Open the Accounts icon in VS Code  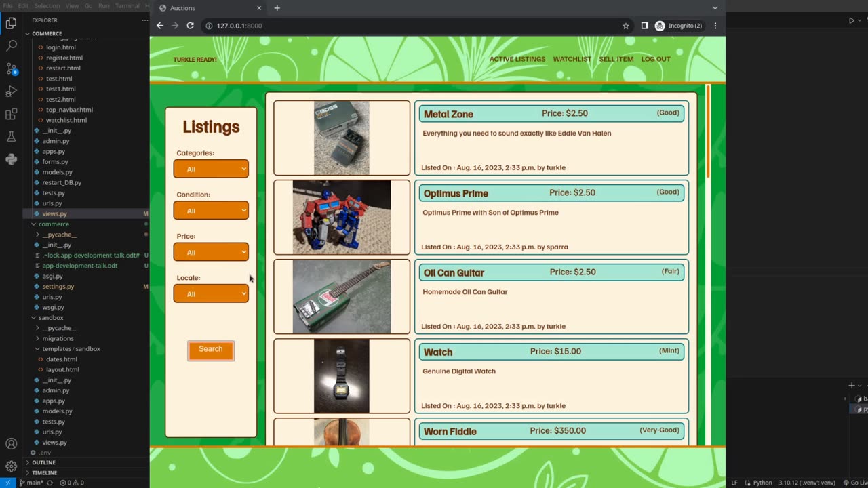click(x=11, y=444)
